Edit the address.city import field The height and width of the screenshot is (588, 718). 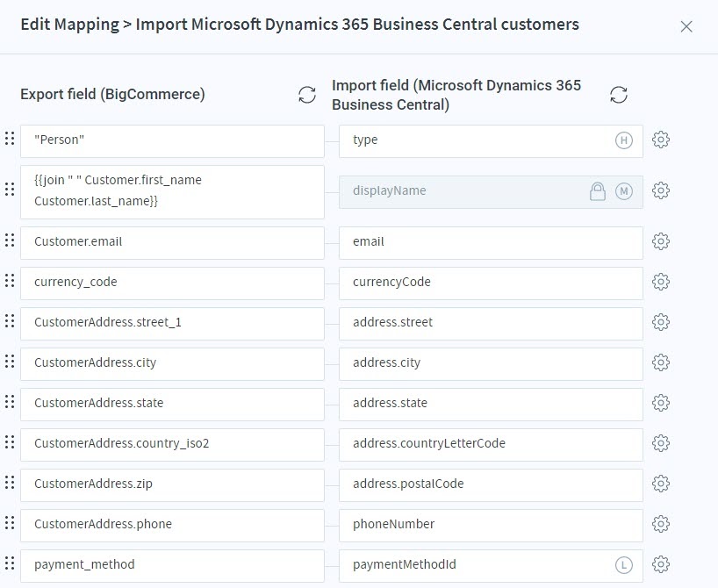491,363
